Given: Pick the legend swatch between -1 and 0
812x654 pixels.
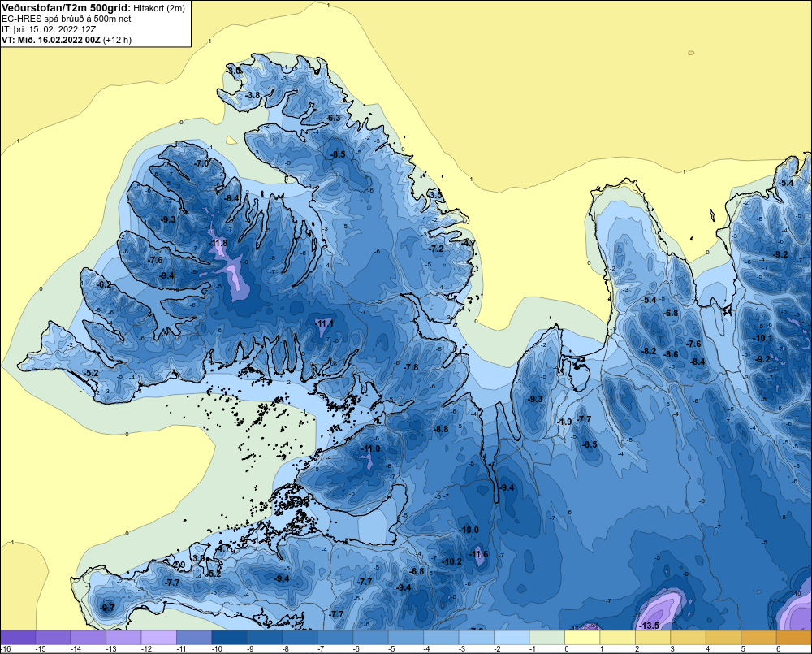Looking at the screenshot, I should click(x=546, y=638).
